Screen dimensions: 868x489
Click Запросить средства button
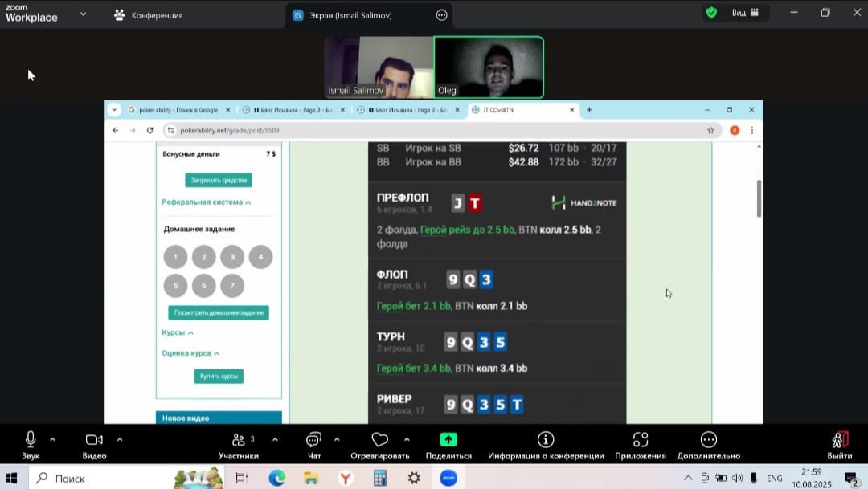(x=219, y=181)
